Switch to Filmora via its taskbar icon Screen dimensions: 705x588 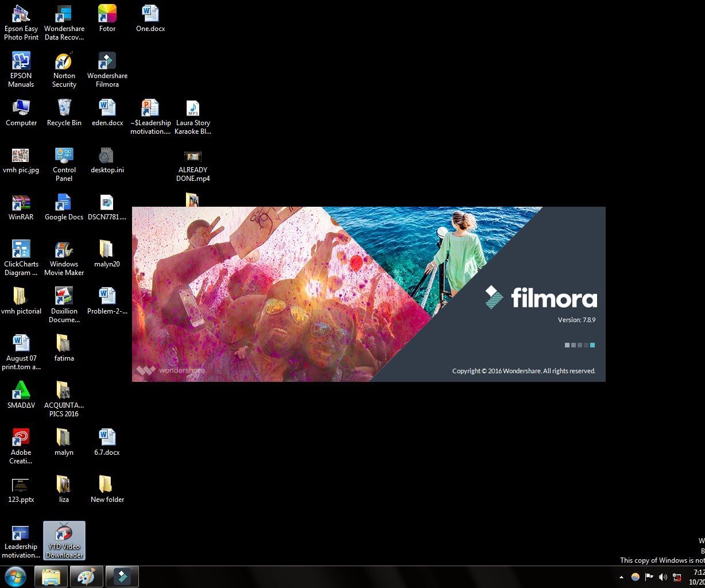tap(122, 577)
